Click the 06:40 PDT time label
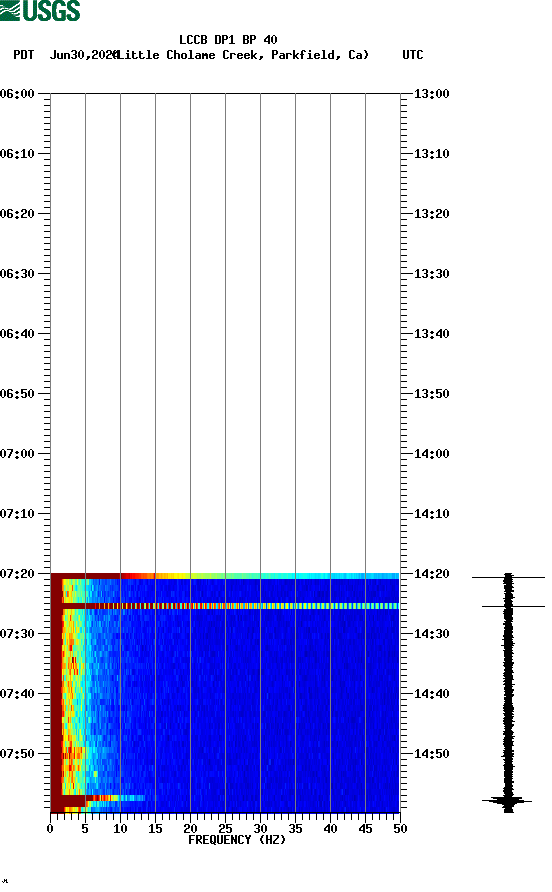The image size is (552, 892). [18, 334]
